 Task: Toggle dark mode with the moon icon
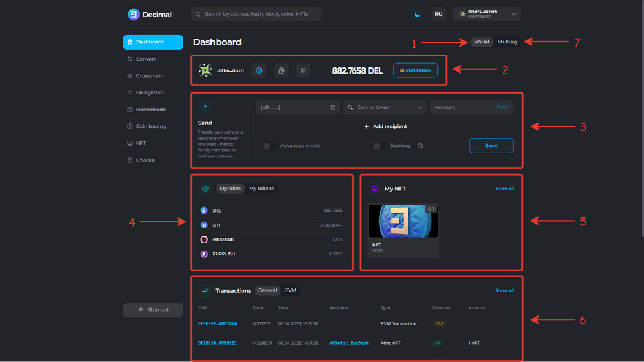416,13
